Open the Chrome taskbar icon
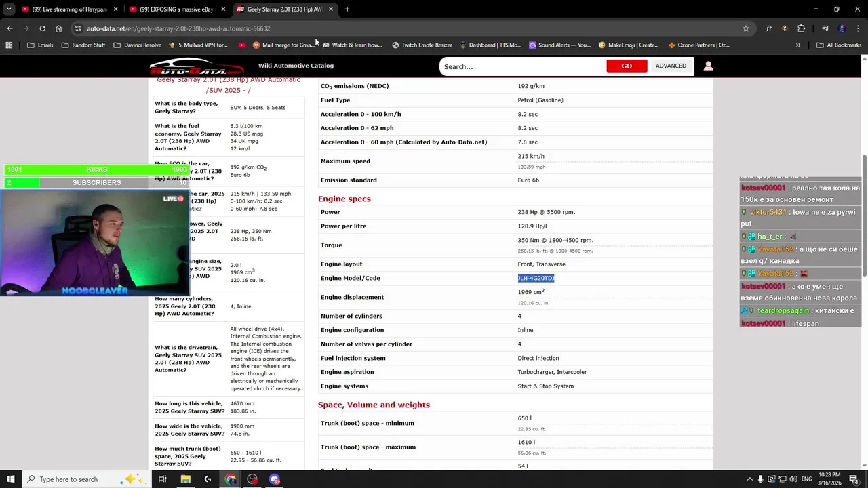 tap(230, 479)
